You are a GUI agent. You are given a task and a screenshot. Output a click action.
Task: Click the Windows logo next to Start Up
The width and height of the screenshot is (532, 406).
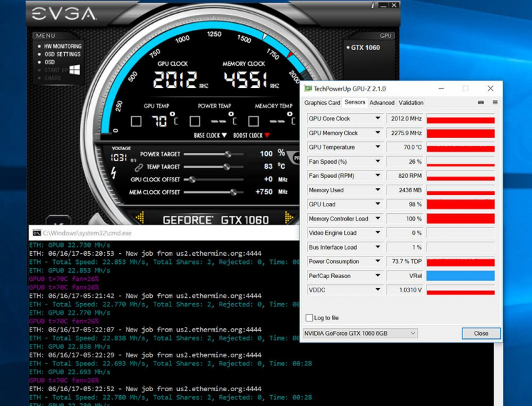74,70
